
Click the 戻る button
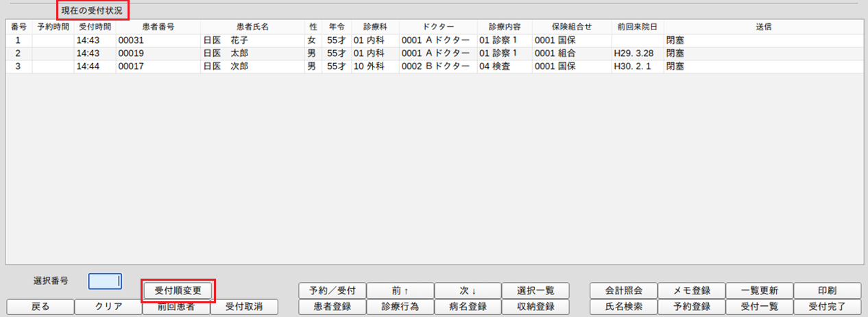point(40,307)
